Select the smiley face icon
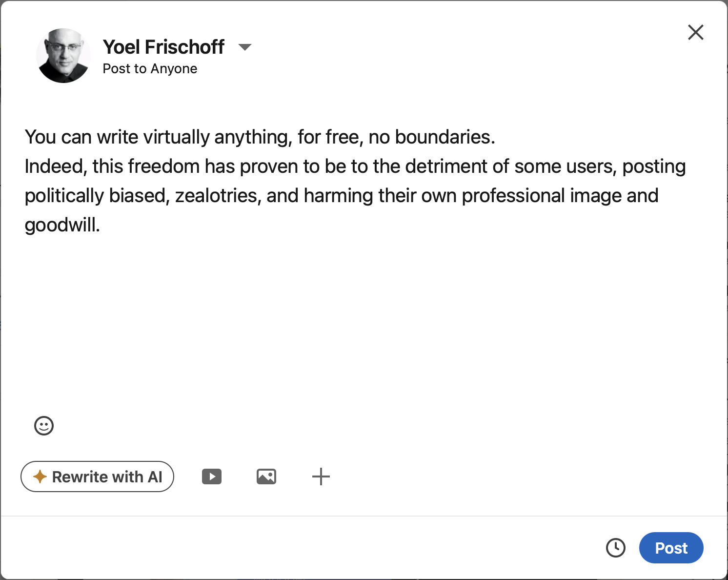Viewport: 728px width, 580px height. [x=43, y=426]
